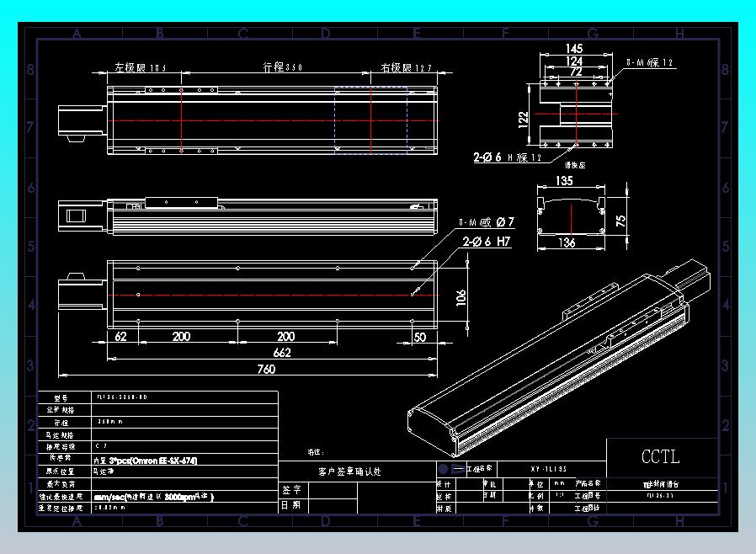This screenshot has height=554, width=756.
Task: Select the 左极限 185 dimension label
Action: 141,67
